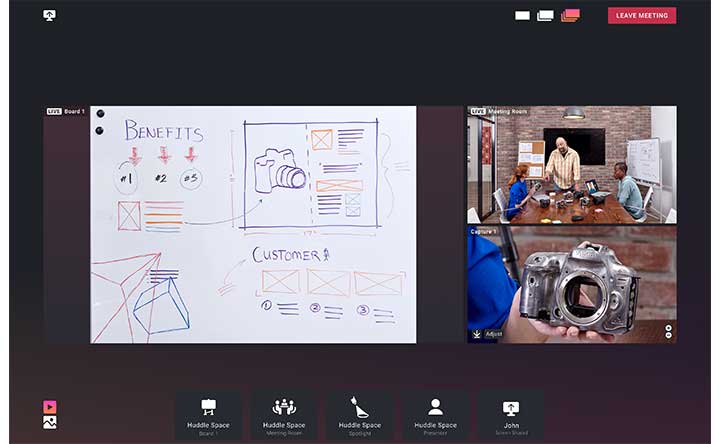720x444 pixels.
Task: Select the two-window layout icon
Action: tap(545, 16)
